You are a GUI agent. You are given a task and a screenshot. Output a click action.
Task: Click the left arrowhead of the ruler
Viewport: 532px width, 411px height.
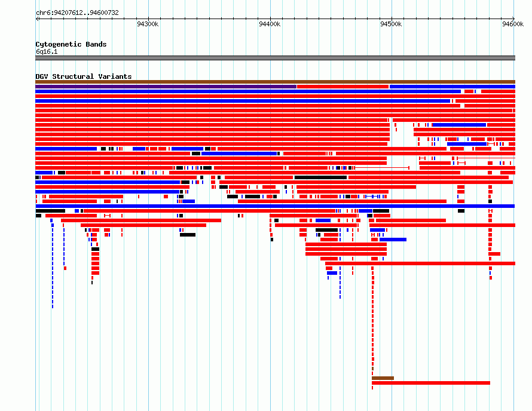pos(37,19)
